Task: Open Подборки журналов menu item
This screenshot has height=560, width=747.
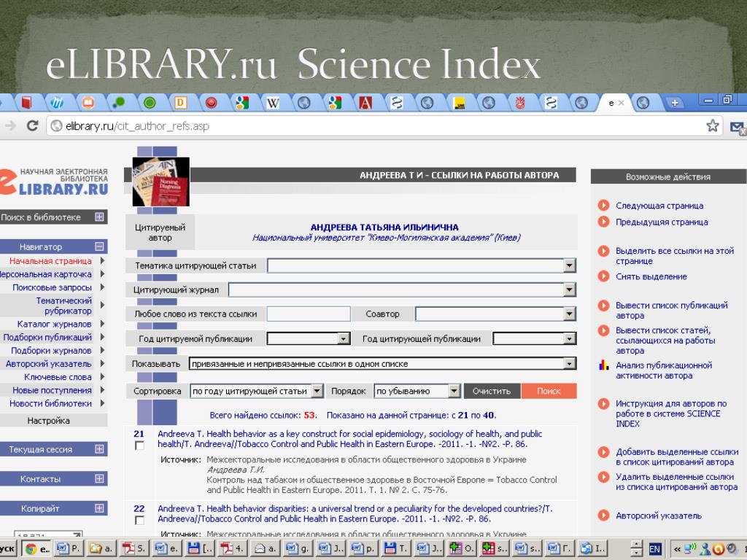Action: coord(52,351)
